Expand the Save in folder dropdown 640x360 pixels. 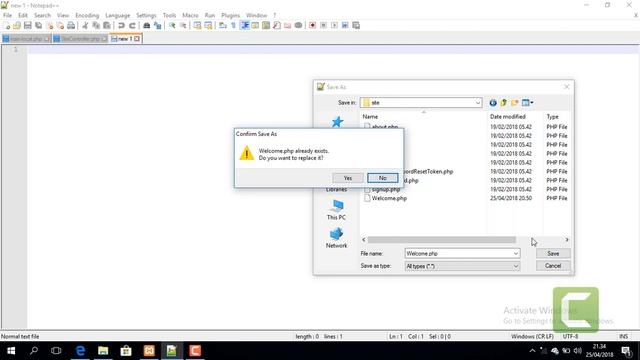click(478, 103)
